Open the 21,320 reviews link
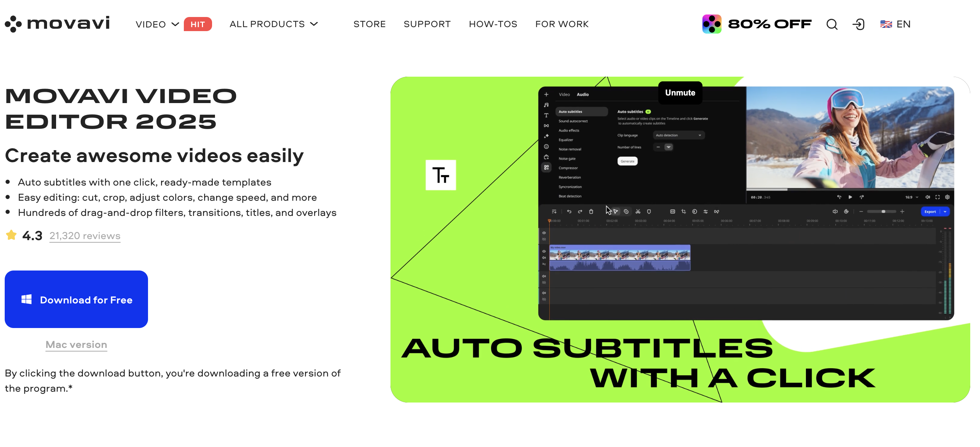The width and height of the screenshot is (980, 447). 85,236
